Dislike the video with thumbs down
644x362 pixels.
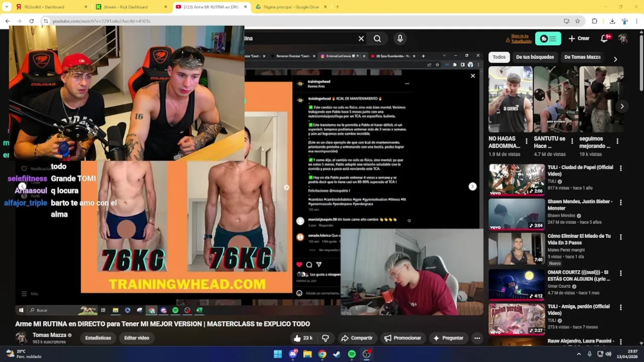(326, 338)
